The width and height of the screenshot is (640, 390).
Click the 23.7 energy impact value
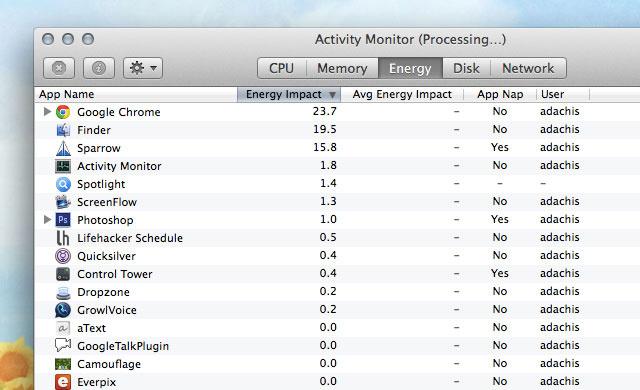(x=324, y=111)
